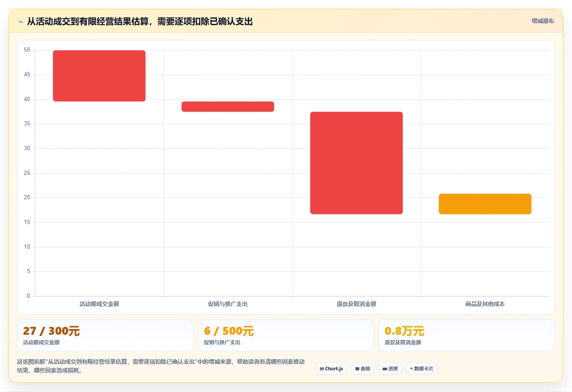
Task: Click the y-axis tick label 50
Action: click(27, 50)
